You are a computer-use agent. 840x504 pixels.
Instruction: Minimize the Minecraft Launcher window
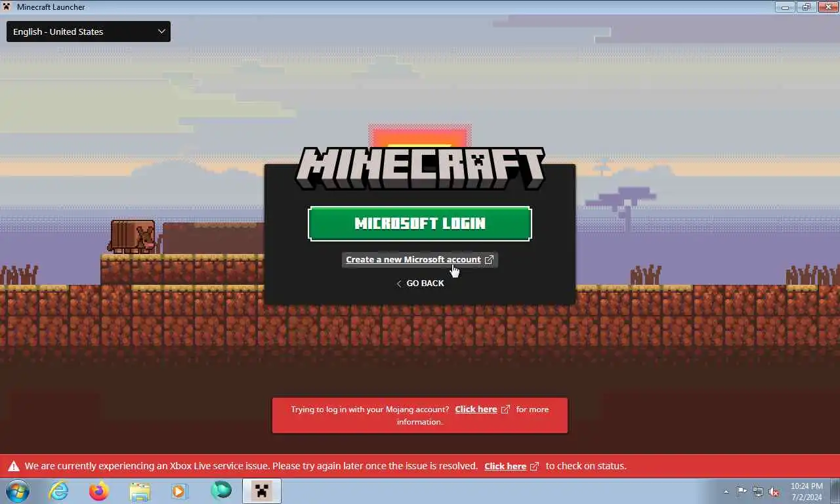(x=785, y=7)
